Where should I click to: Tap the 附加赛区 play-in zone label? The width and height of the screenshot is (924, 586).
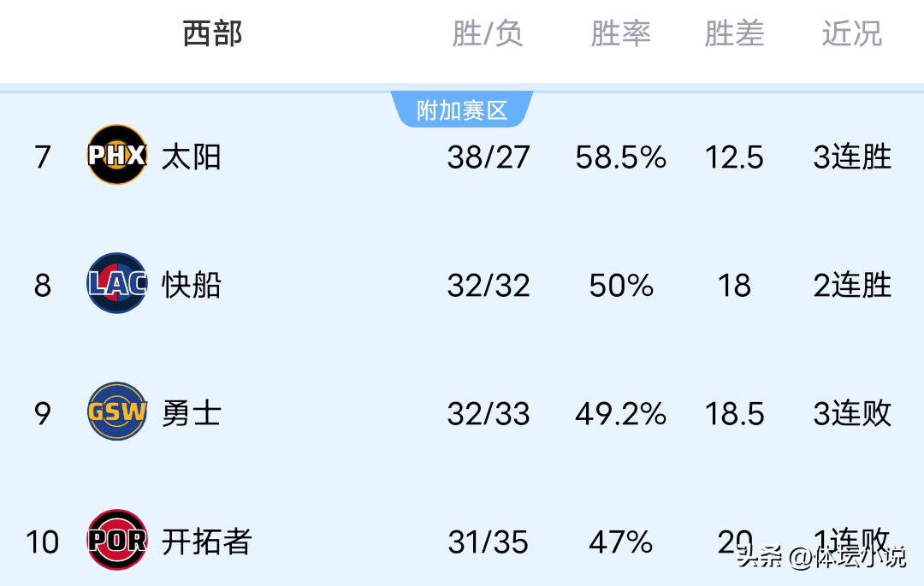tap(462, 110)
